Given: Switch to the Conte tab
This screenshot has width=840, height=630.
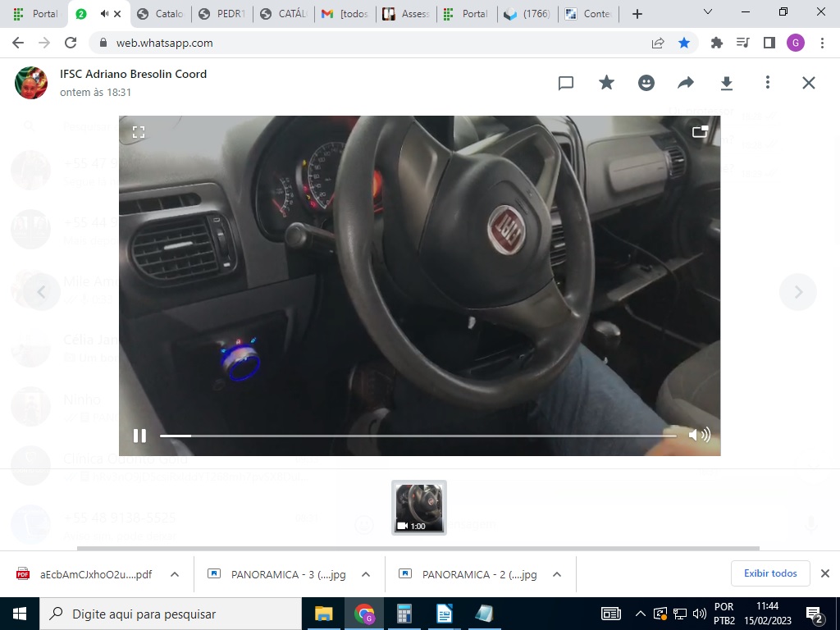Looking at the screenshot, I should point(589,14).
